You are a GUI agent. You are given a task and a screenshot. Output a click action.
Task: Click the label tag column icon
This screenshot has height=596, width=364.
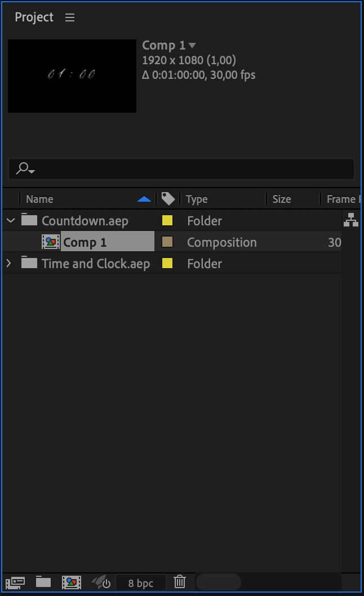(167, 199)
